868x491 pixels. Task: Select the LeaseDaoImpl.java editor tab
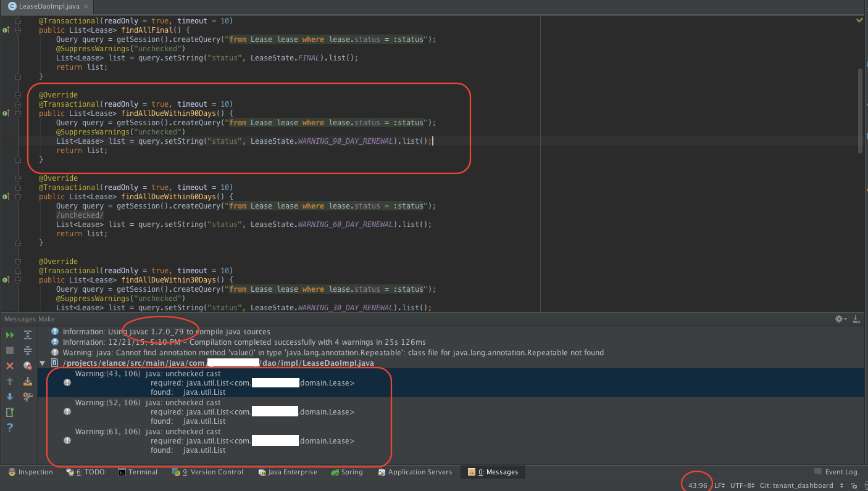pos(48,6)
